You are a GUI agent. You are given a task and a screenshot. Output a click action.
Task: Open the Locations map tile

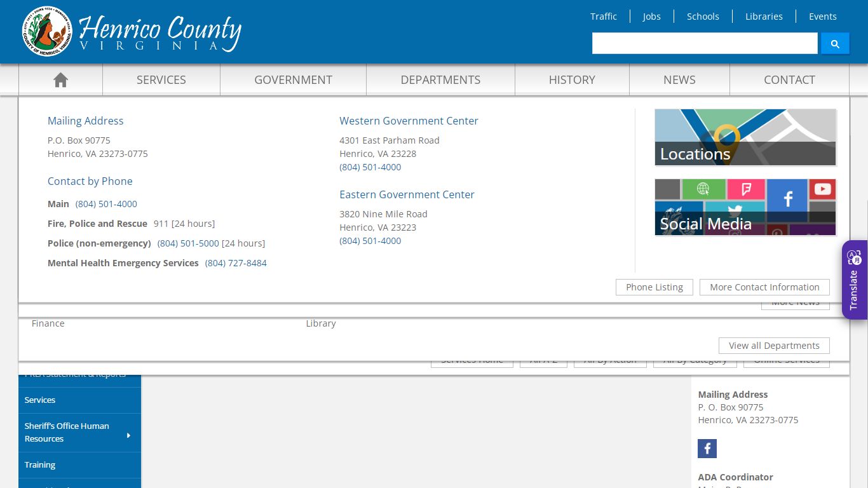click(x=745, y=137)
